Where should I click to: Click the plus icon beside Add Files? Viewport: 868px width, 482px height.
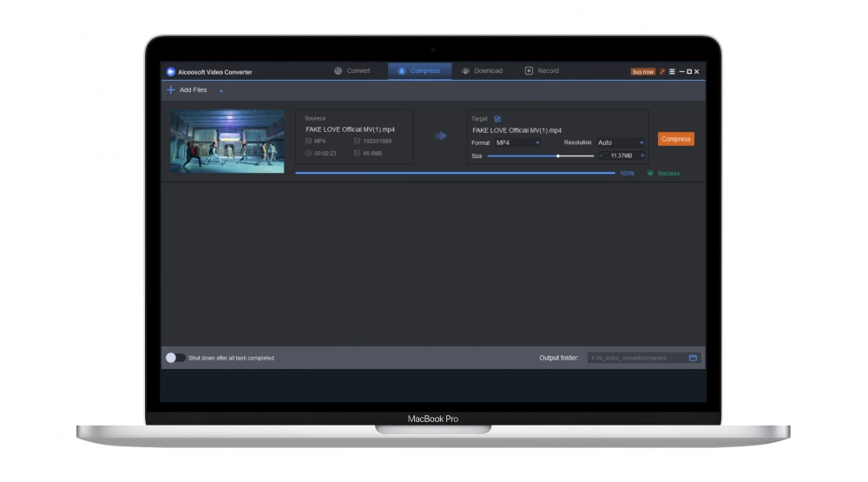pos(171,89)
